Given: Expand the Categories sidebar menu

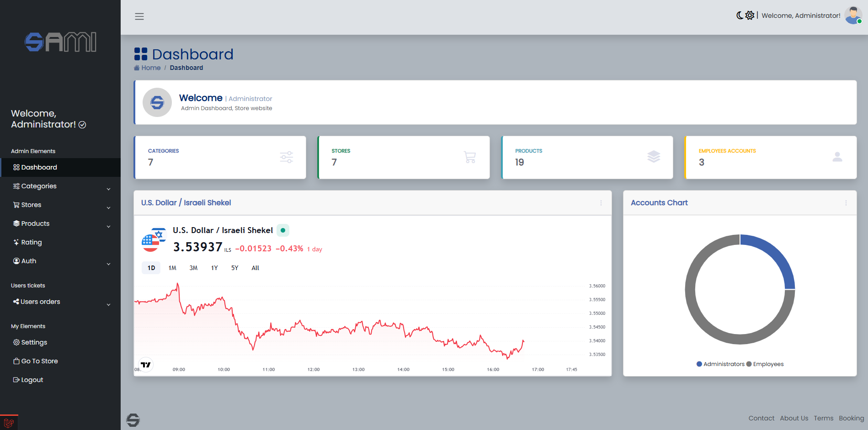Looking at the screenshot, I should coord(38,186).
